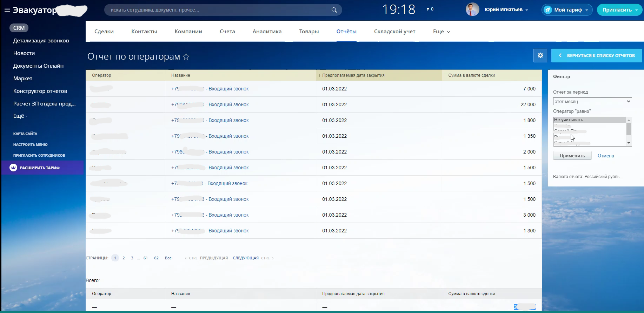Click the search input field
This screenshot has height=313, width=644.
(218, 10)
